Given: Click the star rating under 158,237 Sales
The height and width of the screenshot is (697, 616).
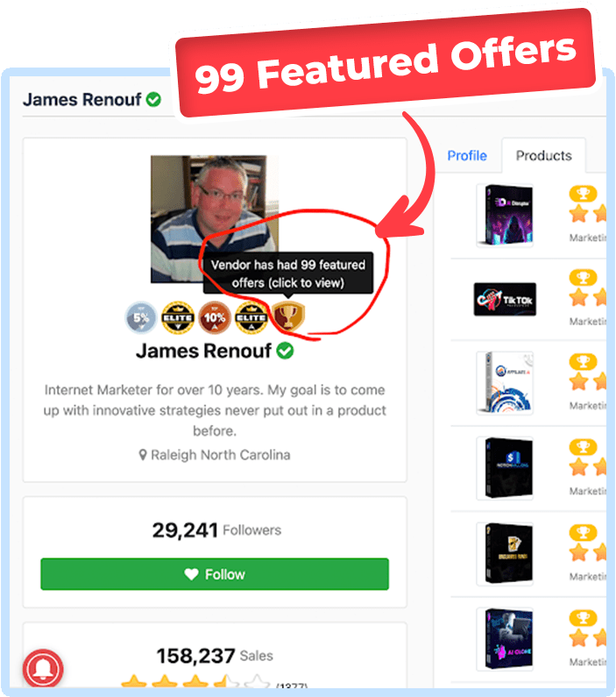Looking at the screenshot, I should pos(195,681).
